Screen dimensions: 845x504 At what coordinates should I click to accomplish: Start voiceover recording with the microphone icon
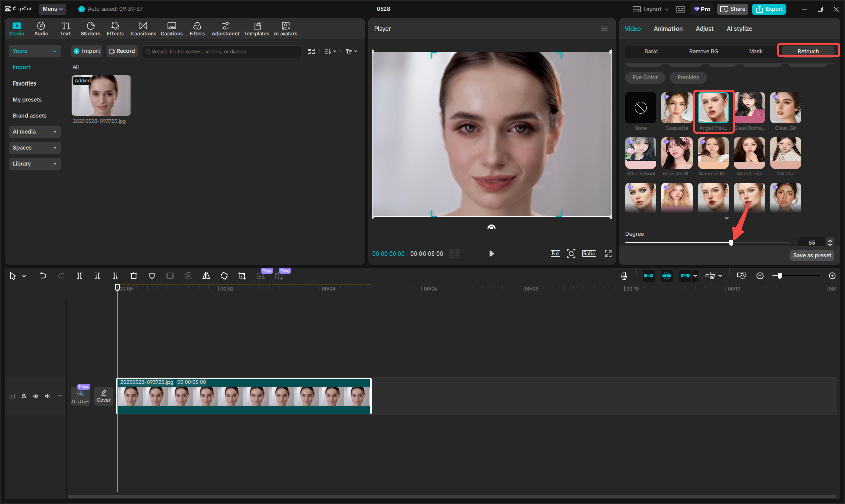click(x=624, y=276)
